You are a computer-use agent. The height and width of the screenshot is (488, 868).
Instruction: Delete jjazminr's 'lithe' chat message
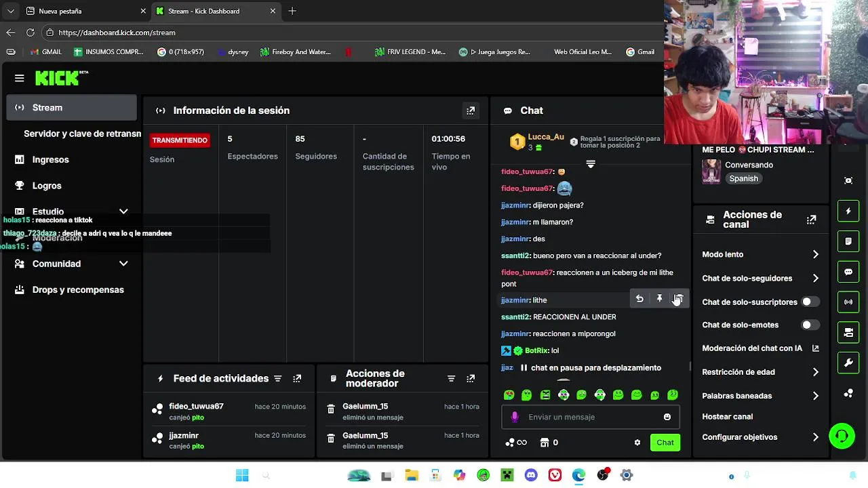(x=678, y=299)
